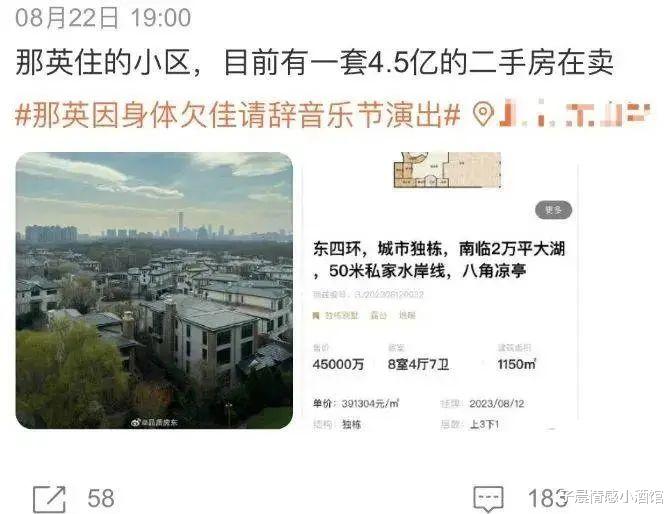
Task: Click the Weibo watermark icon on photo
Action: [136, 422]
